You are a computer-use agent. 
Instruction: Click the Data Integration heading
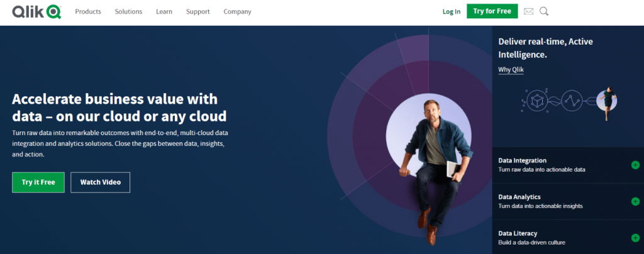click(x=523, y=160)
